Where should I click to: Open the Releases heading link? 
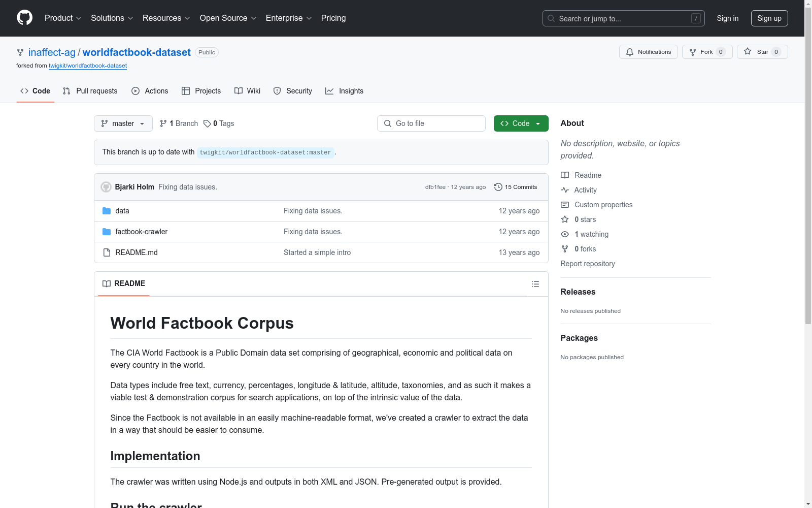pyautogui.click(x=578, y=292)
